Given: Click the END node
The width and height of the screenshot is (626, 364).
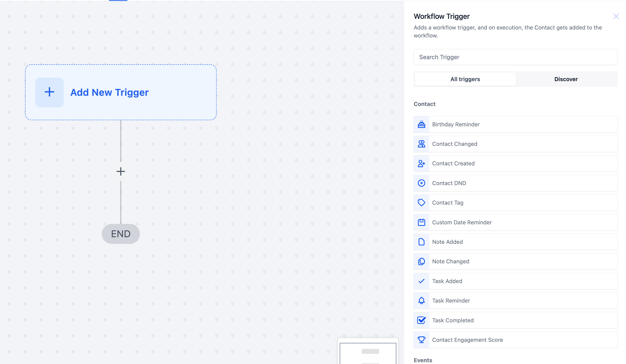Looking at the screenshot, I should click(121, 234).
